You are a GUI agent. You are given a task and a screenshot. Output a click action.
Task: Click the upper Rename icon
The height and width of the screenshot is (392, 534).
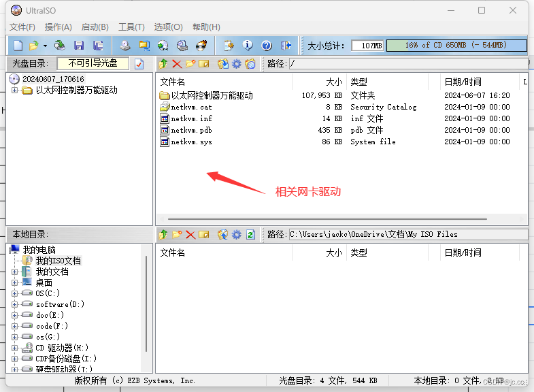204,64
